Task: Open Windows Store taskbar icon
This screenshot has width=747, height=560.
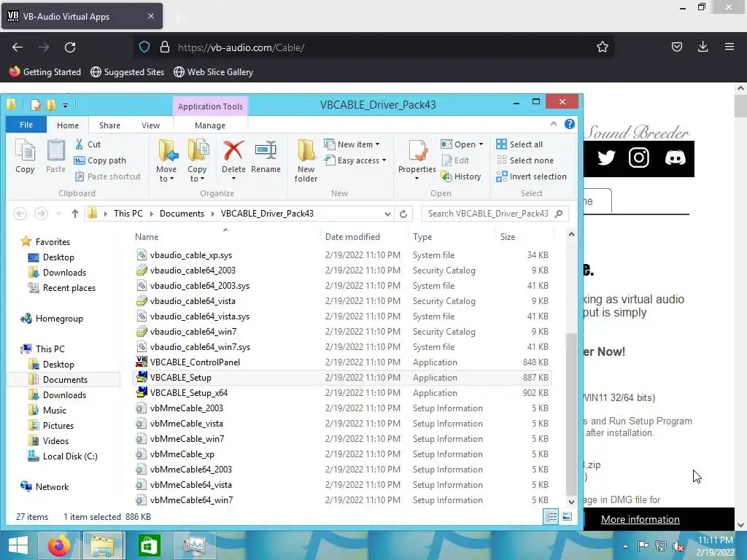Action: (x=149, y=545)
